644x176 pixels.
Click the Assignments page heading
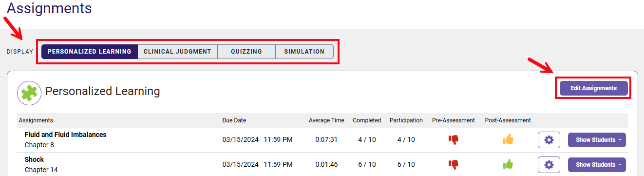tap(49, 8)
